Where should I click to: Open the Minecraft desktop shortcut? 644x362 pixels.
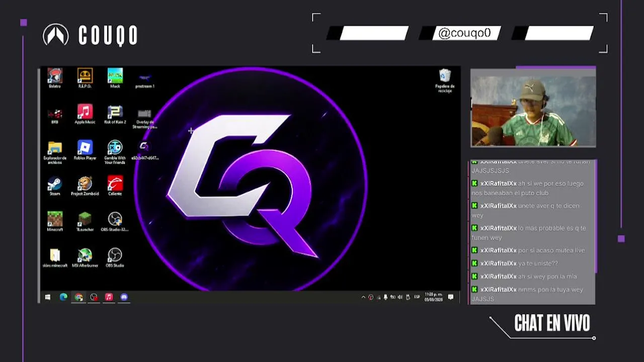(55, 222)
